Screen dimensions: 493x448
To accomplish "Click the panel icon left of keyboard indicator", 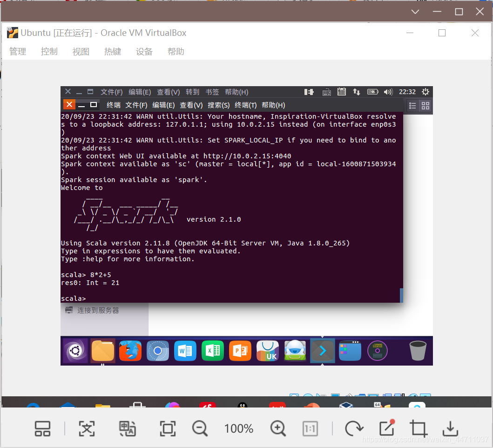I will (x=309, y=92).
